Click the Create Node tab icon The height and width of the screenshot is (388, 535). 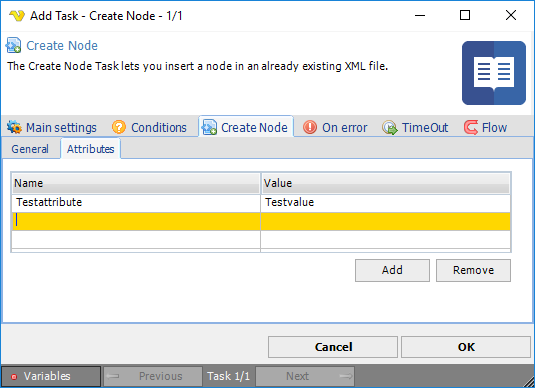point(209,127)
